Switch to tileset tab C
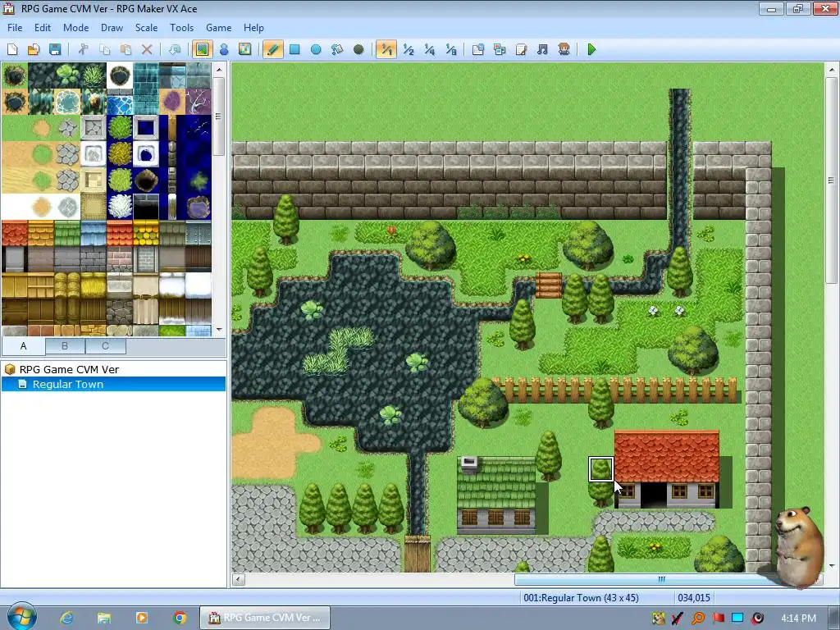The image size is (840, 630). 106,346
